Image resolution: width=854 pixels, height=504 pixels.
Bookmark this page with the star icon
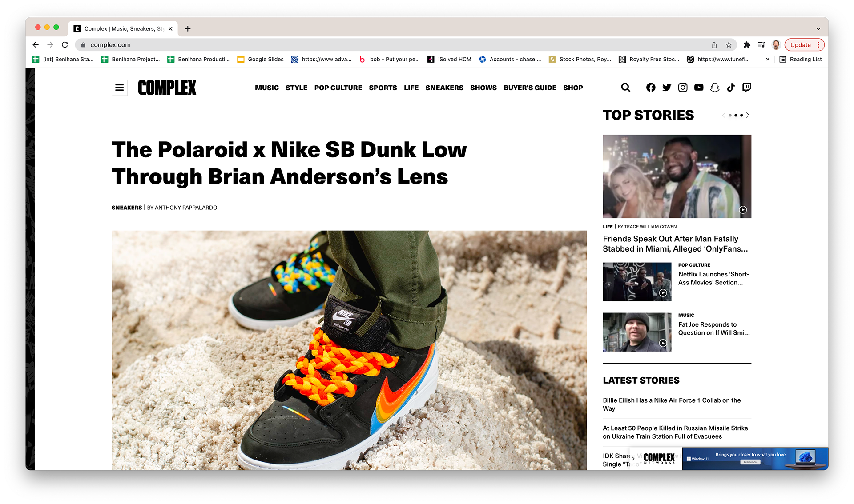tap(729, 45)
